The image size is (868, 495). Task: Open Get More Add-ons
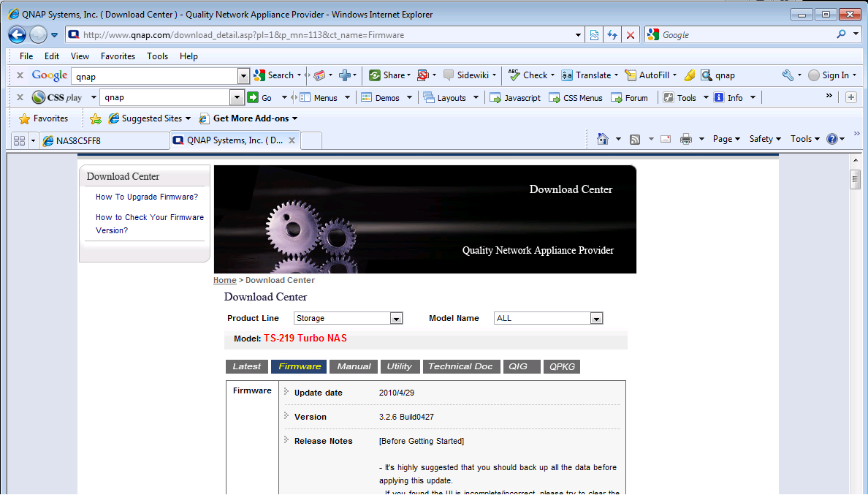tap(248, 118)
